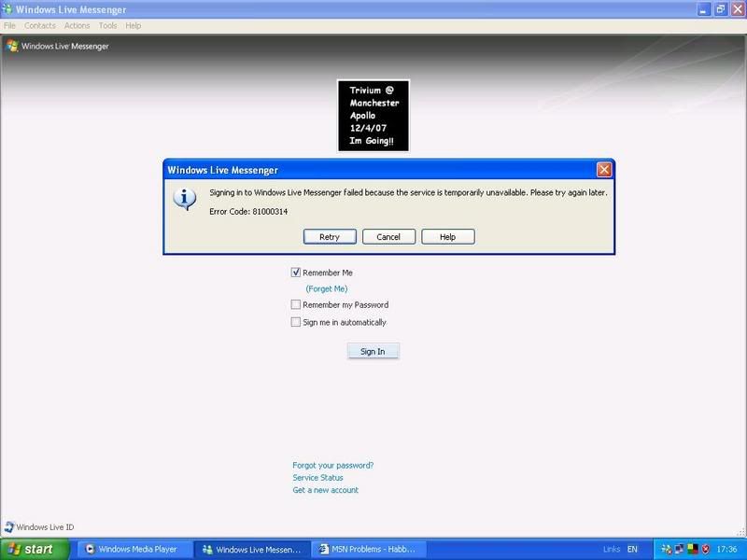The width and height of the screenshot is (747, 560).
Task: Enable the Remember my Password checkbox
Action: (296, 304)
